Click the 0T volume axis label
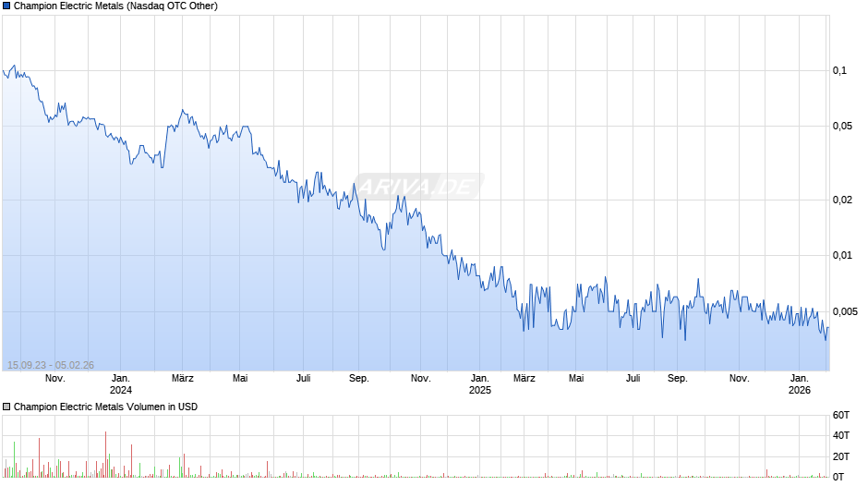The height and width of the screenshot is (486, 868). coord(838,477)
